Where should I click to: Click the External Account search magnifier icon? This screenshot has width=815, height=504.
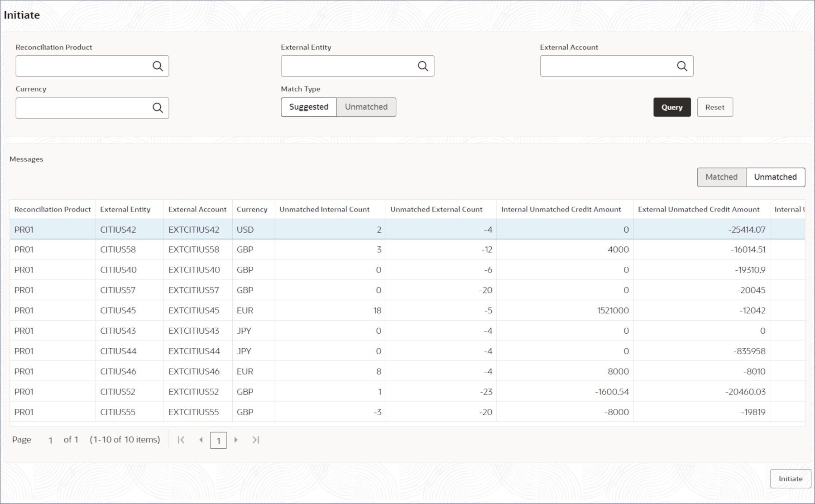coord(682,66)
